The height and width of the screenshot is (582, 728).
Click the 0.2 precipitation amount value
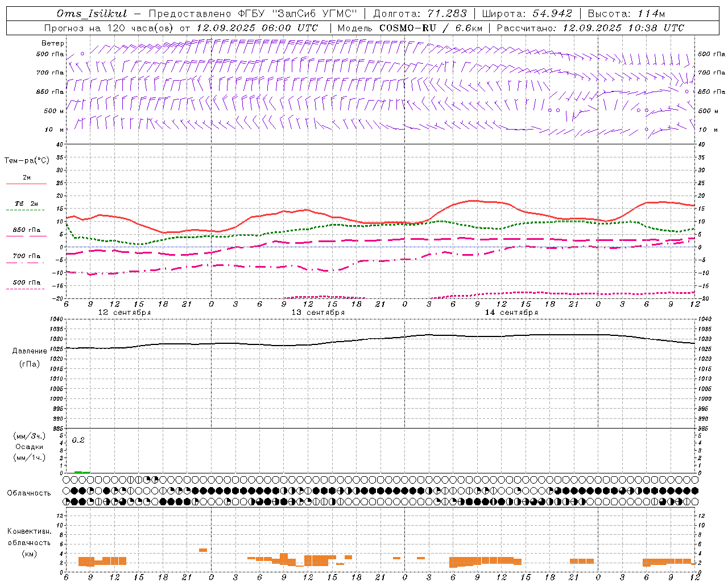coord(78,440)
